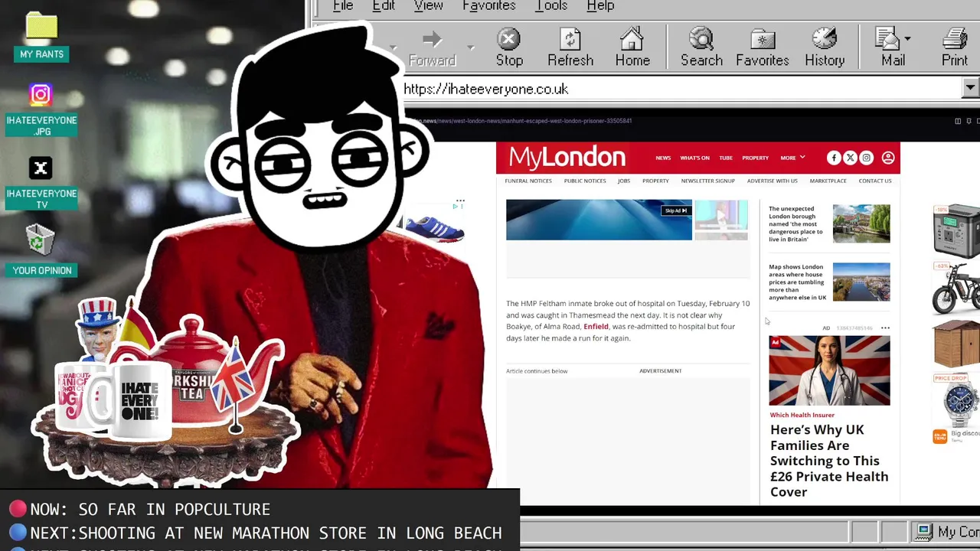The image size is (980, 551).
Task: Open the NEWS section on MyLondon
Action: tap(663, 158)
